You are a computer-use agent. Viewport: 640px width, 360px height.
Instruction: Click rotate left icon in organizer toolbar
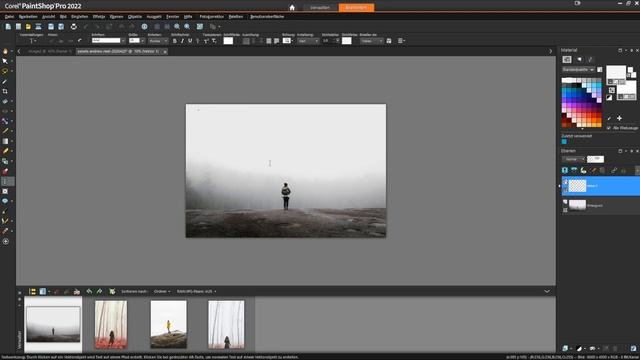pos(89,291)
